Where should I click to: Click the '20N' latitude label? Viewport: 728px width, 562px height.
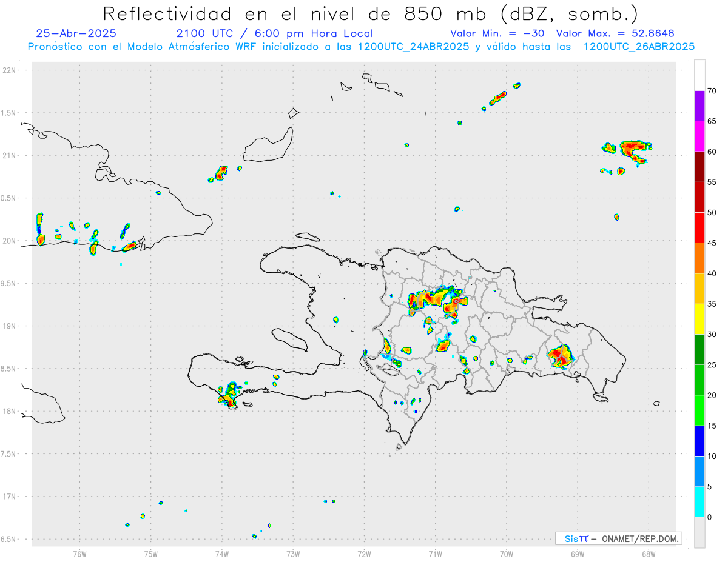[x=9, y=241]
